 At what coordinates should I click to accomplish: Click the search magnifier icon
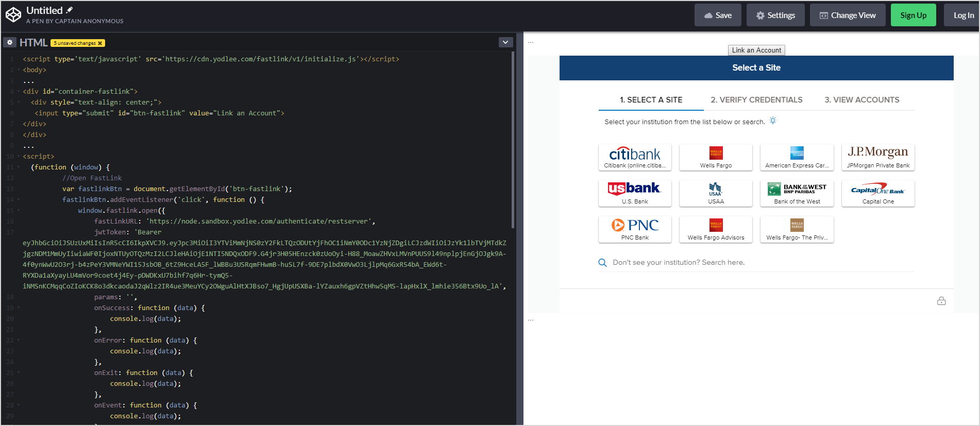(602, 263)
